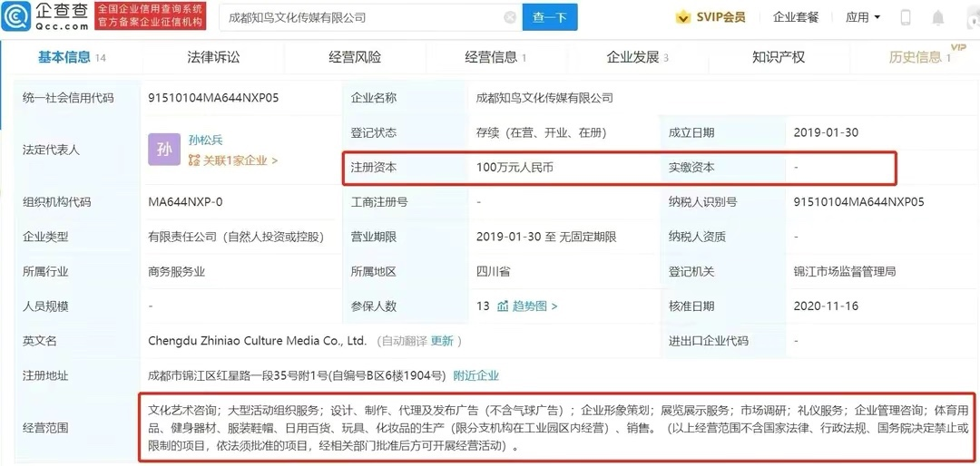
Task: Switch to the 基本信息 tab
Action: [x=72, y=57]
